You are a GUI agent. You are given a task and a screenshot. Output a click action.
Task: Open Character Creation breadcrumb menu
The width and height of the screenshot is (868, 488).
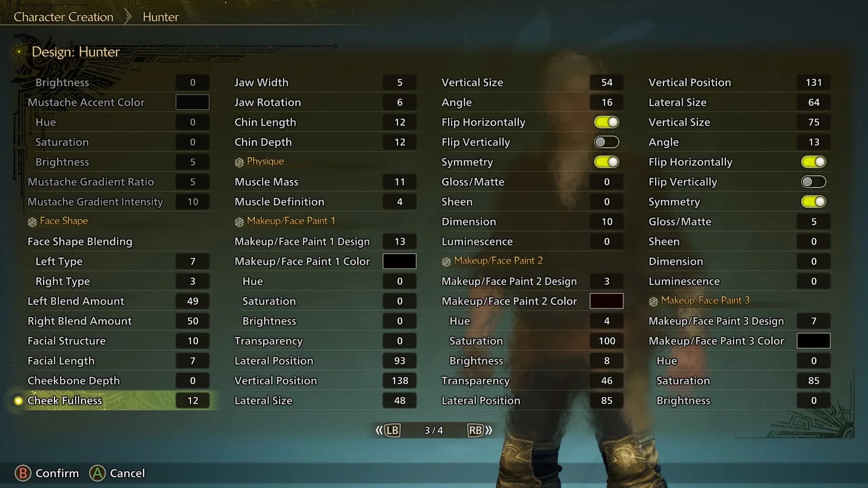[x=64, y=17]
